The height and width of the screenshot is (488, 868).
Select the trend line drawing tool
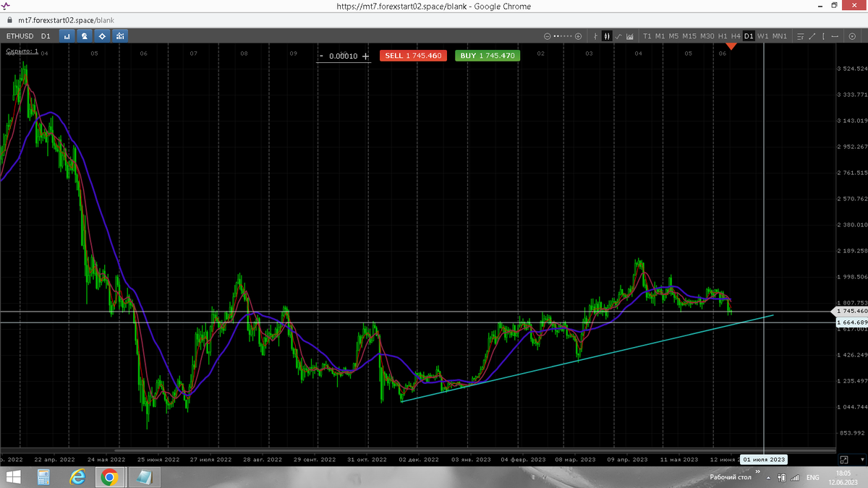(x=812, y=36)
